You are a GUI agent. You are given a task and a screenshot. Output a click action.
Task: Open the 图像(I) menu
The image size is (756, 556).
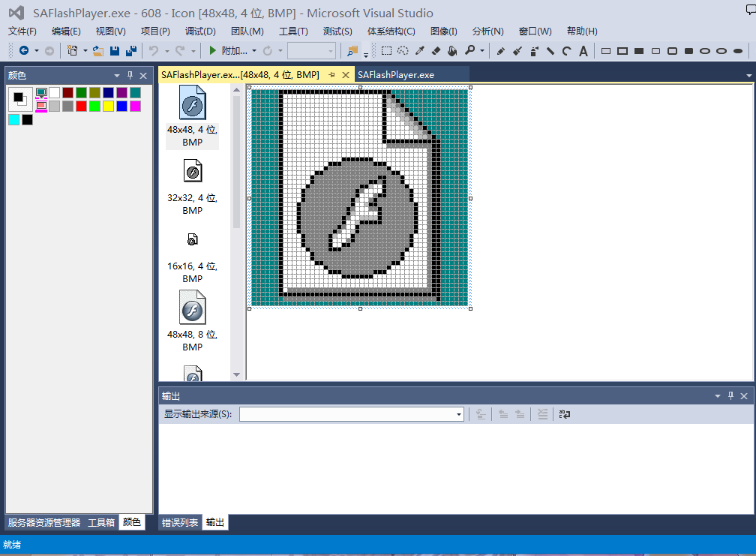tap(443, 32)
